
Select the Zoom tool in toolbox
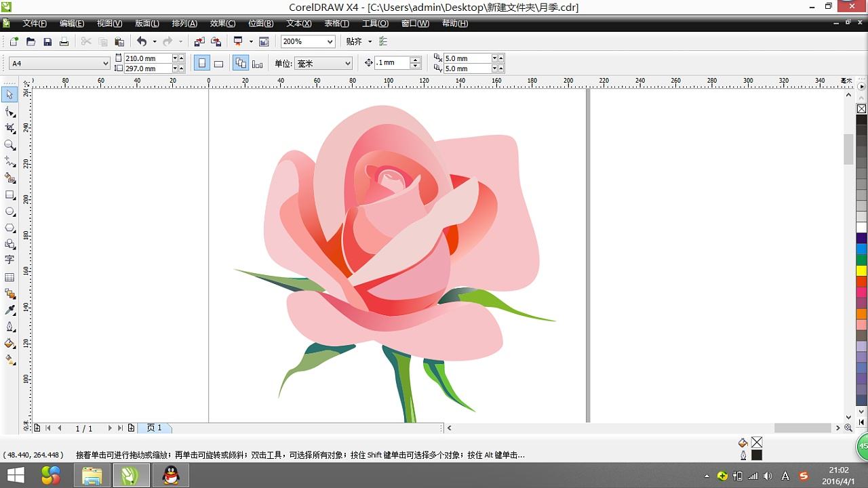[10, 145]
